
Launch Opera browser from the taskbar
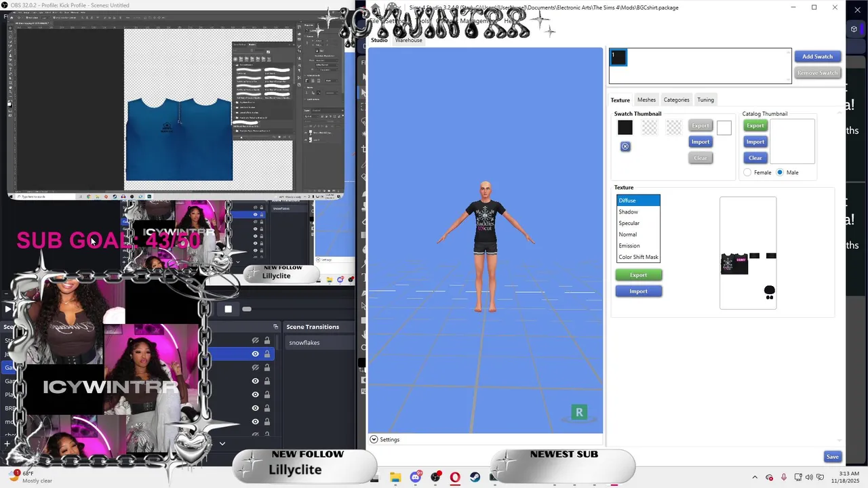point(455,477)
